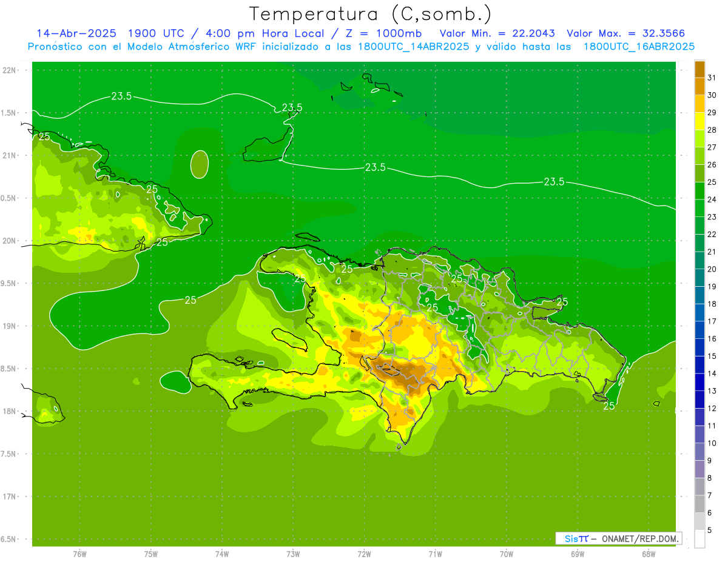Click the '17N' latitude axis label

coord(9,497)
